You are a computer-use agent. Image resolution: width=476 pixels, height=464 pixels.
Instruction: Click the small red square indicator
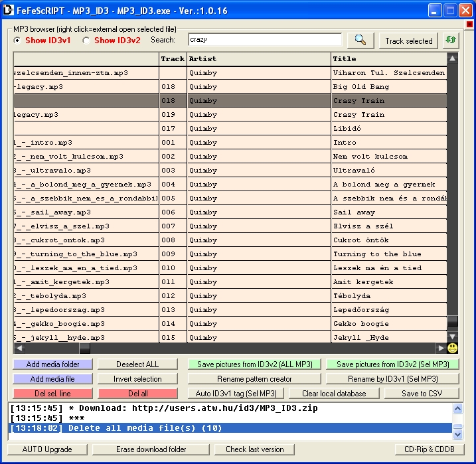[x=469, y=24]
